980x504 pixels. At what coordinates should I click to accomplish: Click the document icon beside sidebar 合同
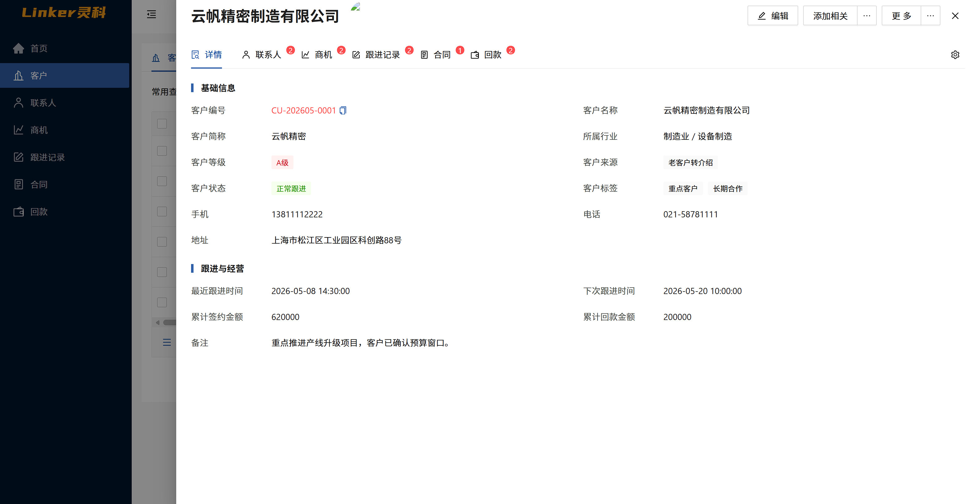(18, 185)
